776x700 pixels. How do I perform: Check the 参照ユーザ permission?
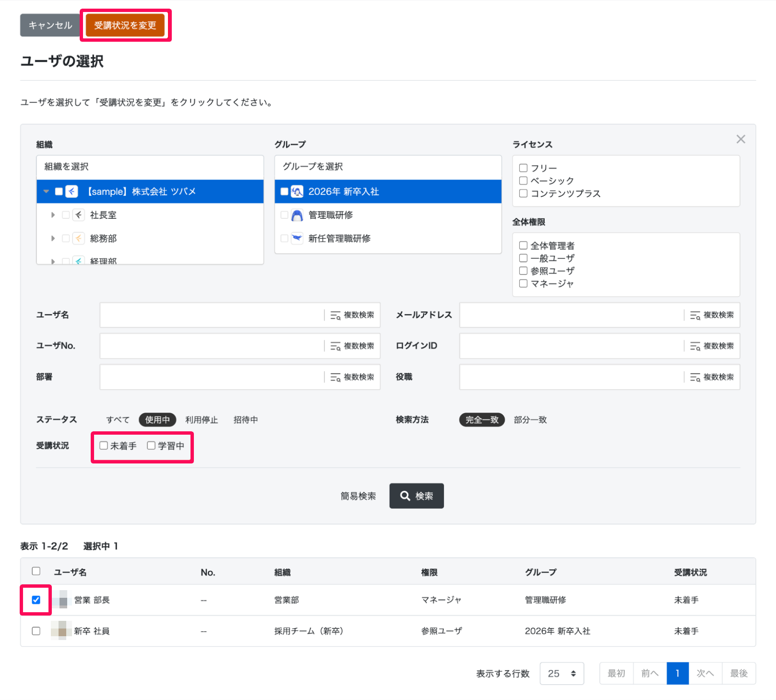tap(523, 271)
